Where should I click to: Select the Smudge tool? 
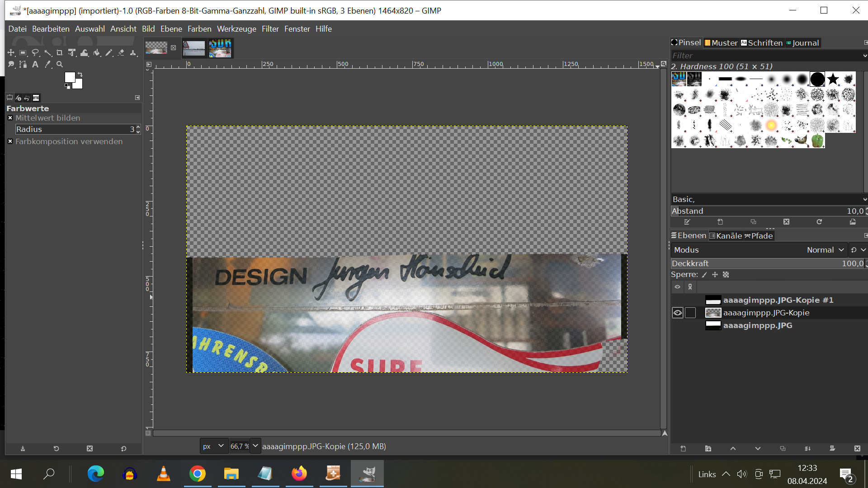tap(11, 65)
